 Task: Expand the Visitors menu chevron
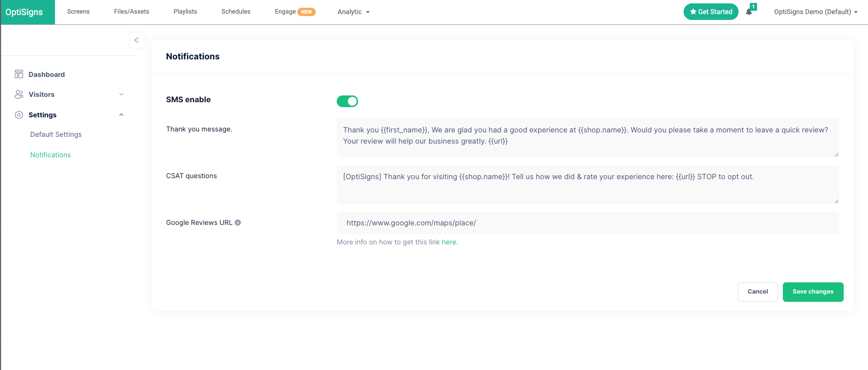pyautogui.click(x=122, y=94)
